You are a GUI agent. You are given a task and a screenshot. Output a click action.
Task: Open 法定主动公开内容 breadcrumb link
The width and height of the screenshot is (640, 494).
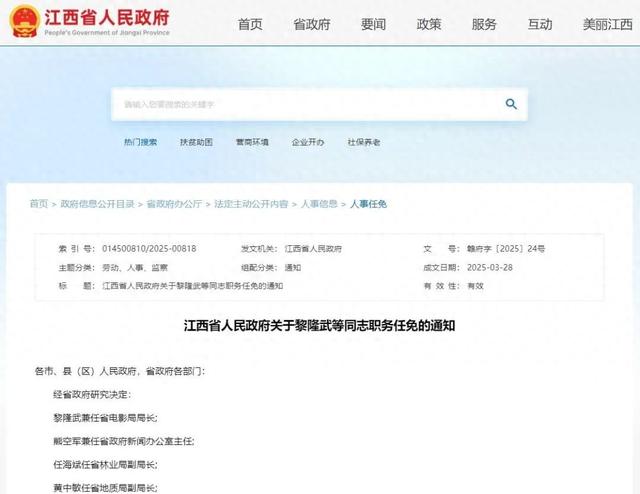(247, 203)
